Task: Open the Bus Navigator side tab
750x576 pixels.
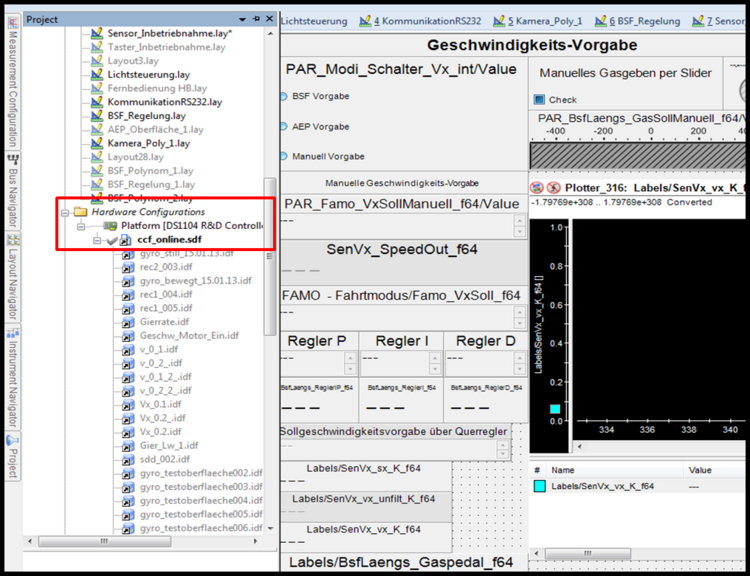Action: 13,192
